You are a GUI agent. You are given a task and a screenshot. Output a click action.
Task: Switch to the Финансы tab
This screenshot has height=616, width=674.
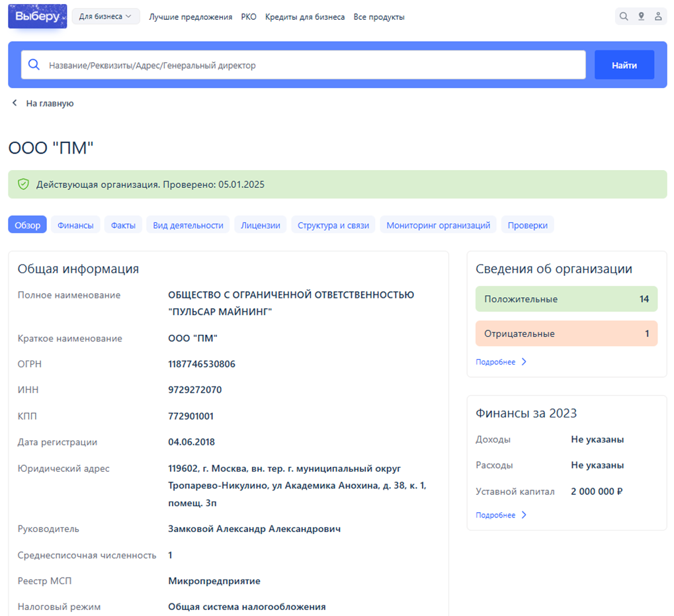point(75,225)
